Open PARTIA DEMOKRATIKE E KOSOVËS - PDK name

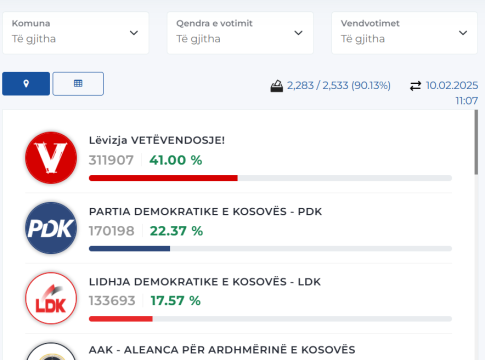[x=205, y=212]
